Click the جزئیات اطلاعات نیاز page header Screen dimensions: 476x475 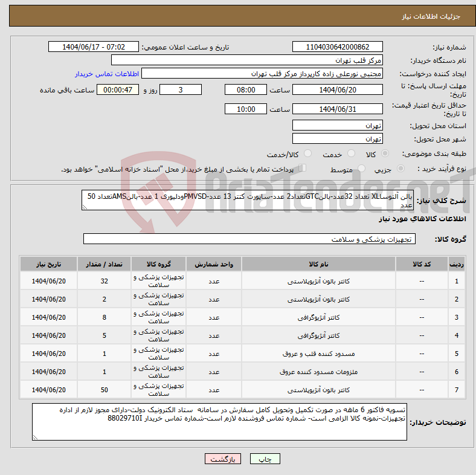coord(431,16)
